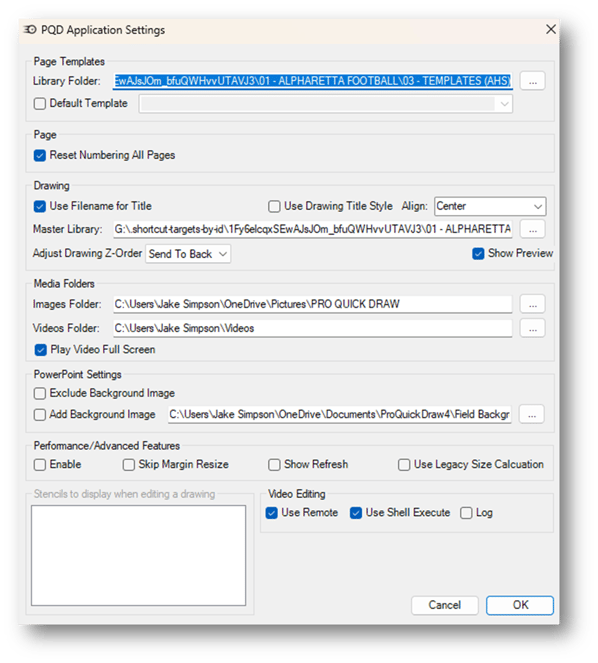Browse for the Videos Folder
The height and width of the screenshot is (663, 598).
click(x=532, y=329)
